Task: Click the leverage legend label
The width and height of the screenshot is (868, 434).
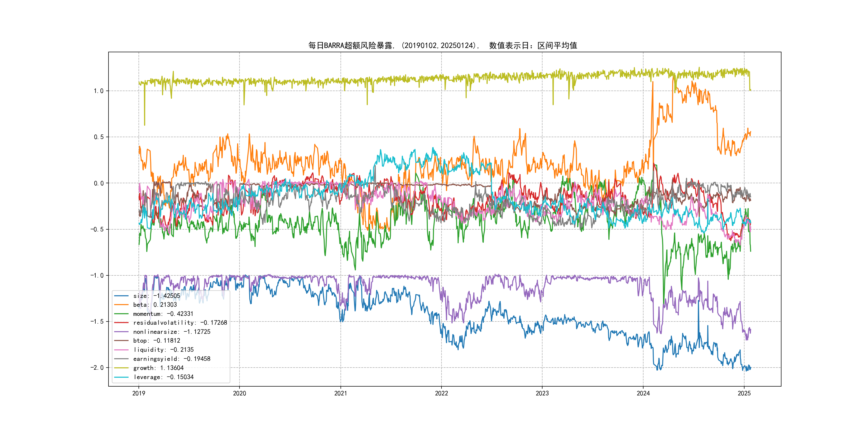Action: tap(163, 377)
